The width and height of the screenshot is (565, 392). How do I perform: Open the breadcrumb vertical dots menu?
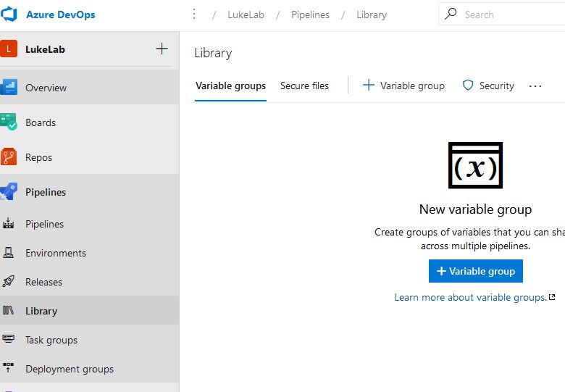[194, 14]
